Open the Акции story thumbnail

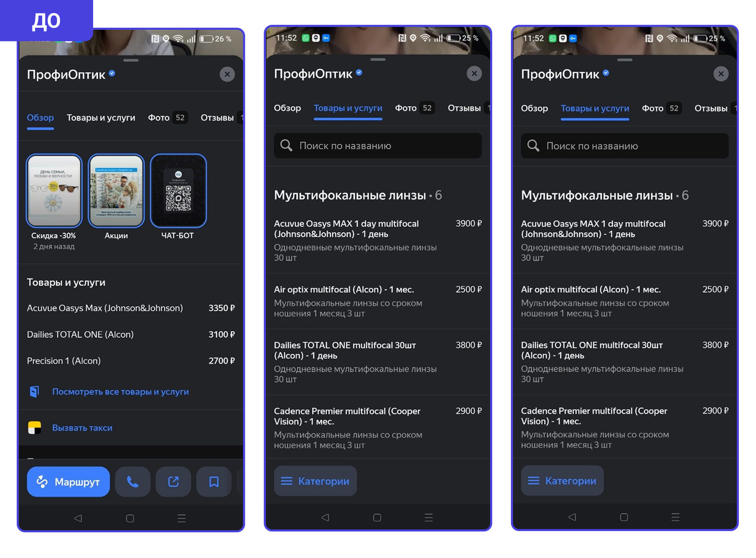[x=116, y=191]
